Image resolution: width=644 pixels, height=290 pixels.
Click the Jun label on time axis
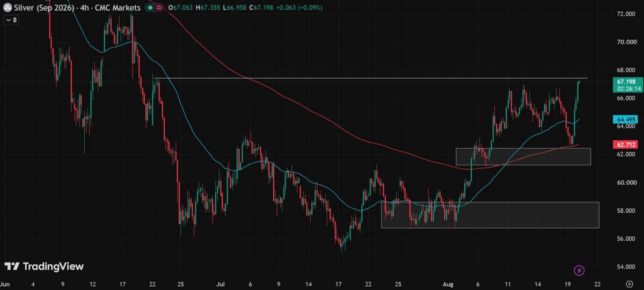pyautogui.click(x=5, y=283)
